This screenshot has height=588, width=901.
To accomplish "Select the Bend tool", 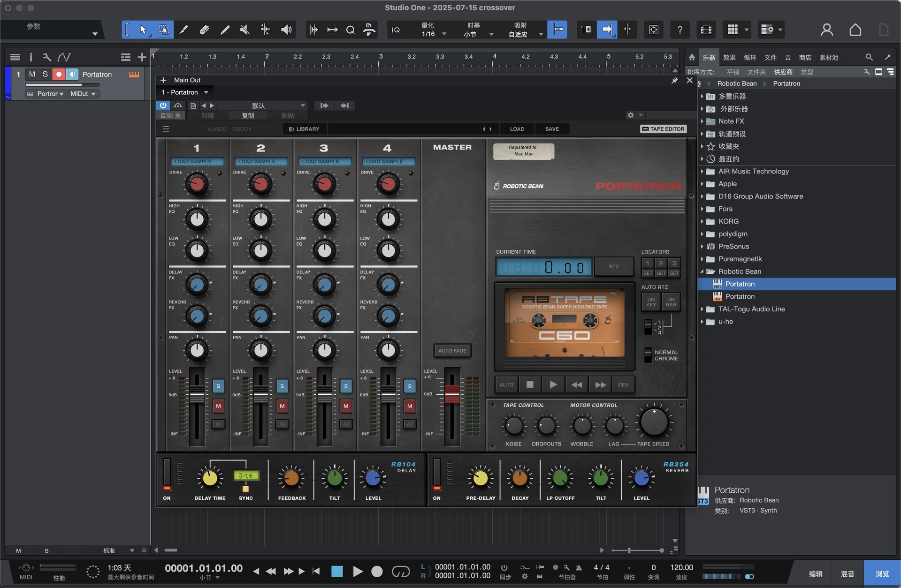I will click(x=265, y=30).
